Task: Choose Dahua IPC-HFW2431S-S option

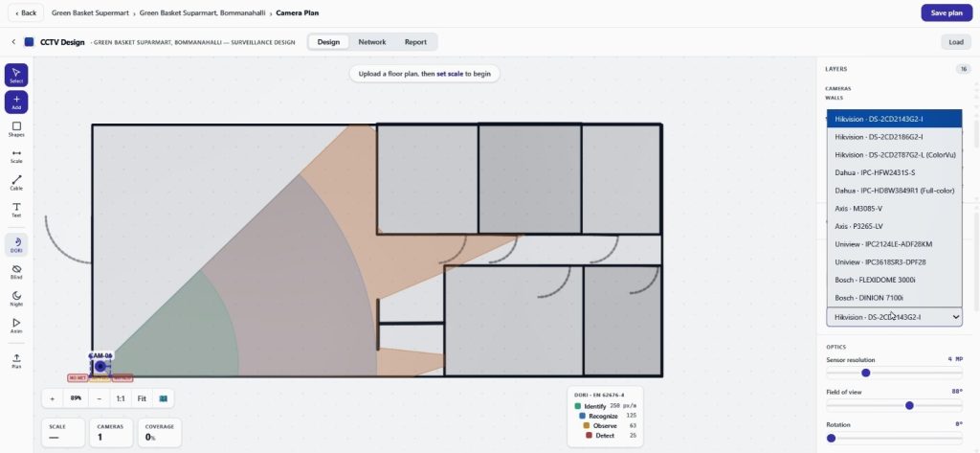Action: click(895, 172)
